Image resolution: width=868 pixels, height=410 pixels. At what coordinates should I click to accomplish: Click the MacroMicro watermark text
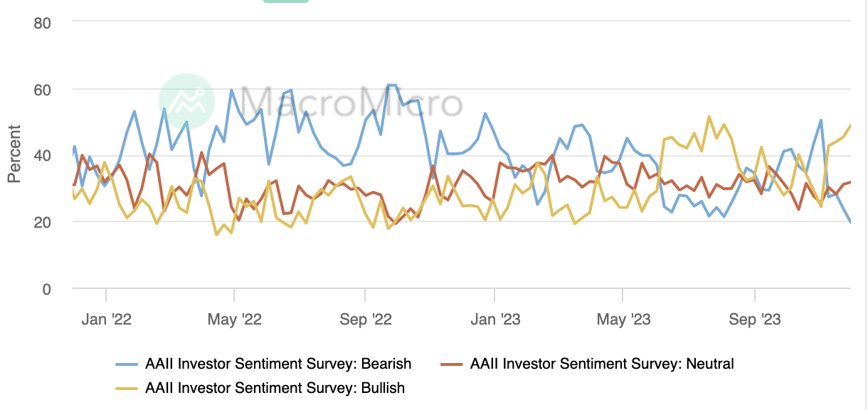click(349, 103)
